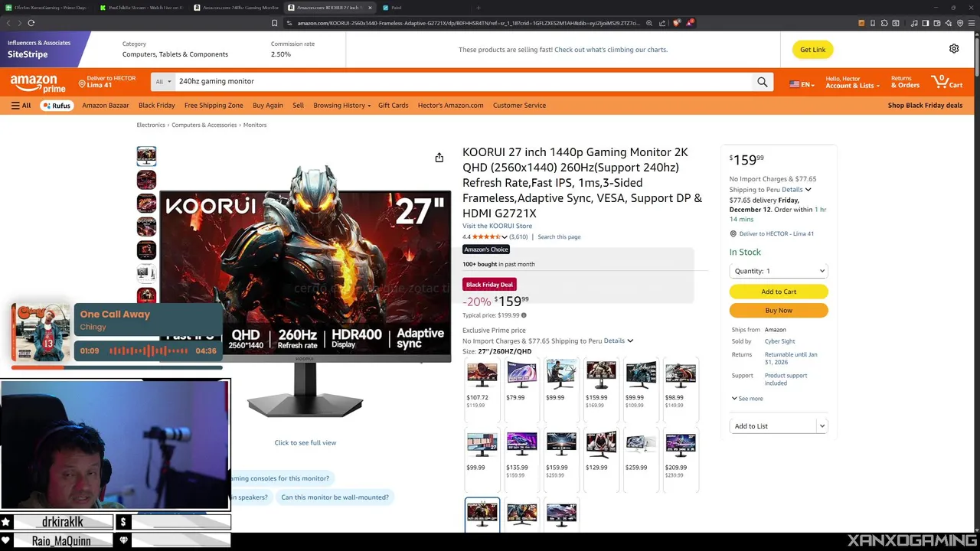Viewport: 980px width, 551px height.
Task: Click Add to Cart button
Action: click(x=779, y=292)
